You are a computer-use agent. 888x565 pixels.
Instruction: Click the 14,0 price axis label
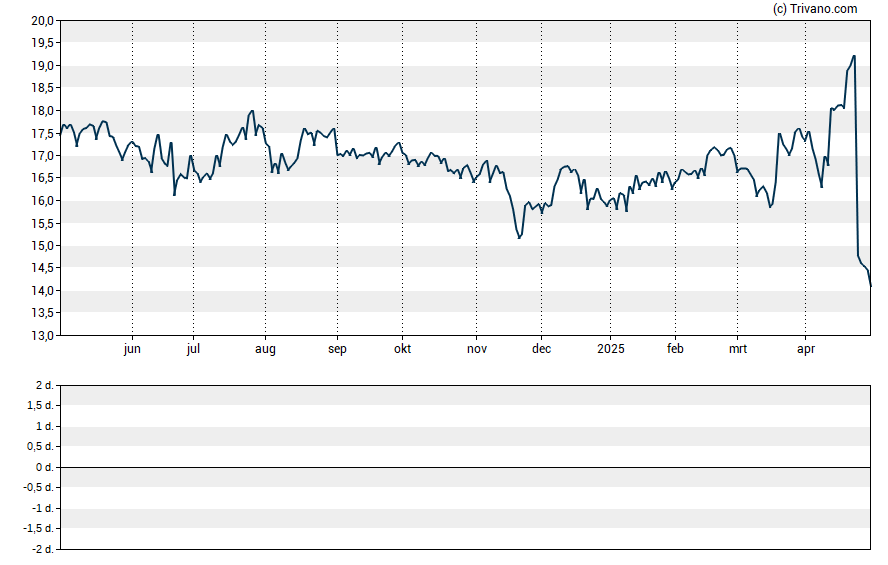(x=42, y=291)
